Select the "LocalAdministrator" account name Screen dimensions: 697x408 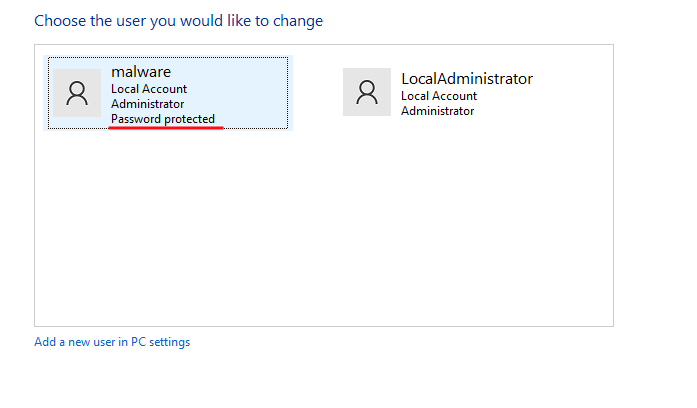pos(466,78)
